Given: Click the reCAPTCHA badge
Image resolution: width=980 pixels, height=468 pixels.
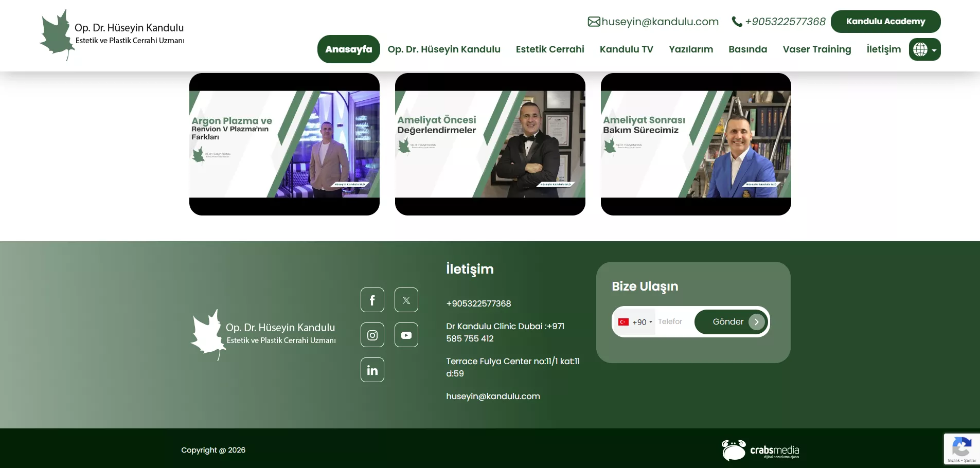Looking at the screenshot, I should (961, 449).
